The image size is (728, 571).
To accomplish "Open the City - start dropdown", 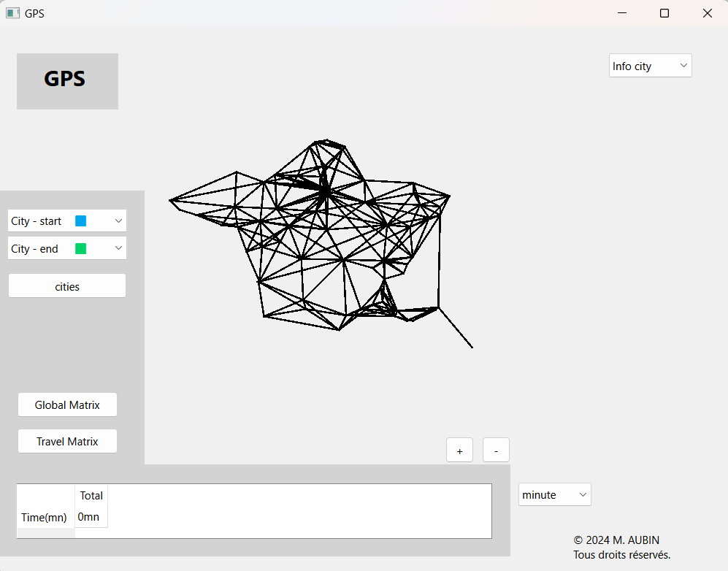I will tap(67, 221).
